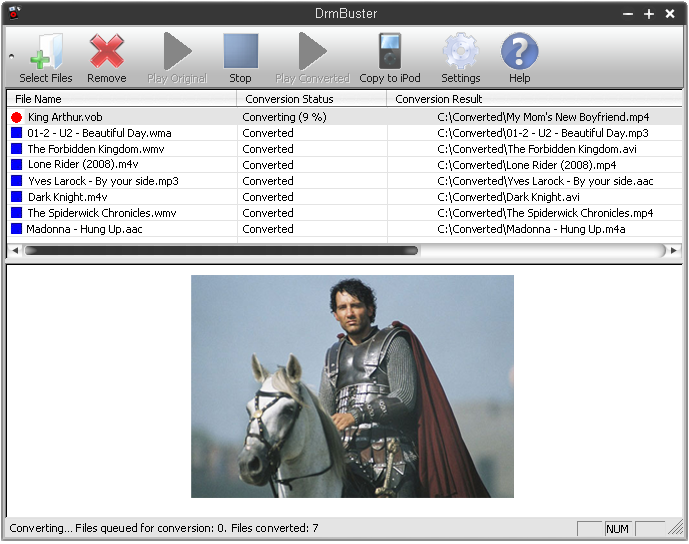This screenshot has height=544, width=689.
Task: Select The Forbidden Kingdom.wmv file
Action: pyautogui.click(x=96, y=149)
